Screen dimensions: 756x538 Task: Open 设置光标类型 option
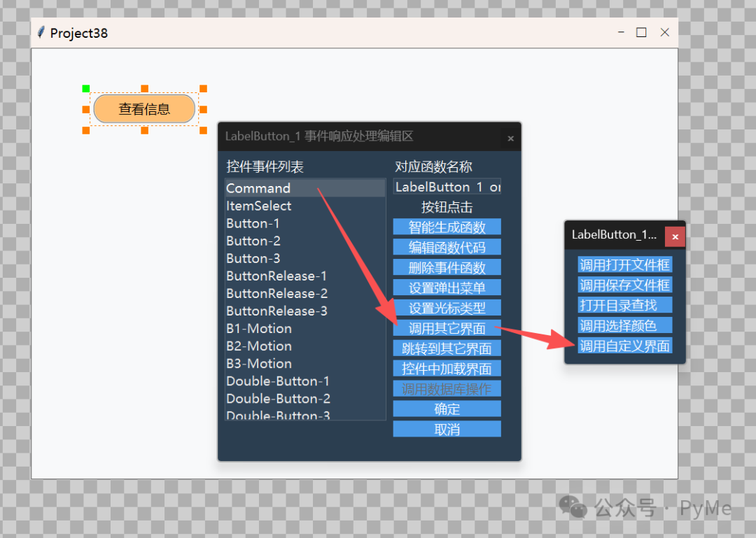coord(447,308)
